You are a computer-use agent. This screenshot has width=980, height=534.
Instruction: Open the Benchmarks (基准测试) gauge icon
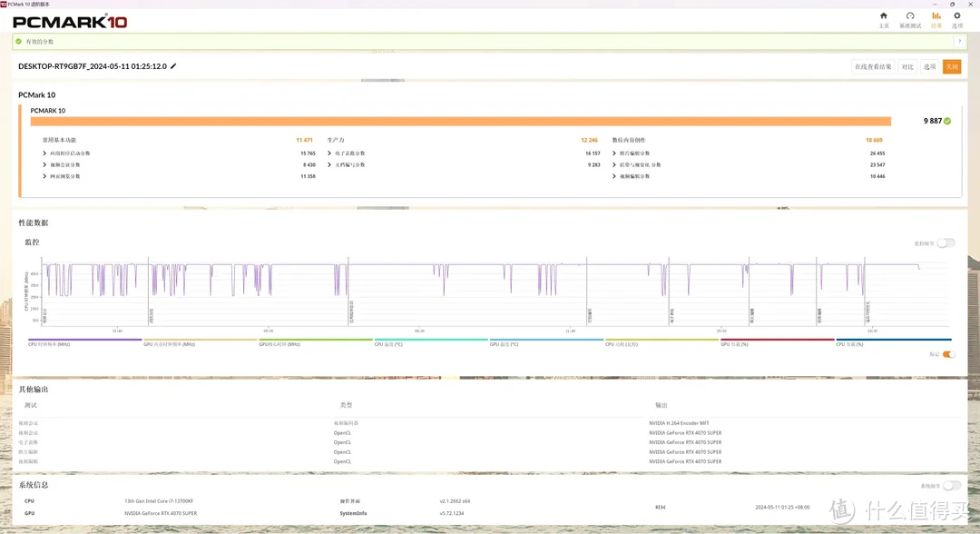910,16
